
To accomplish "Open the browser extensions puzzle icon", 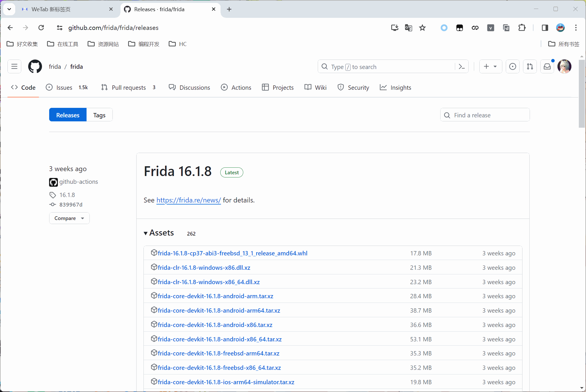I will 522,28.
